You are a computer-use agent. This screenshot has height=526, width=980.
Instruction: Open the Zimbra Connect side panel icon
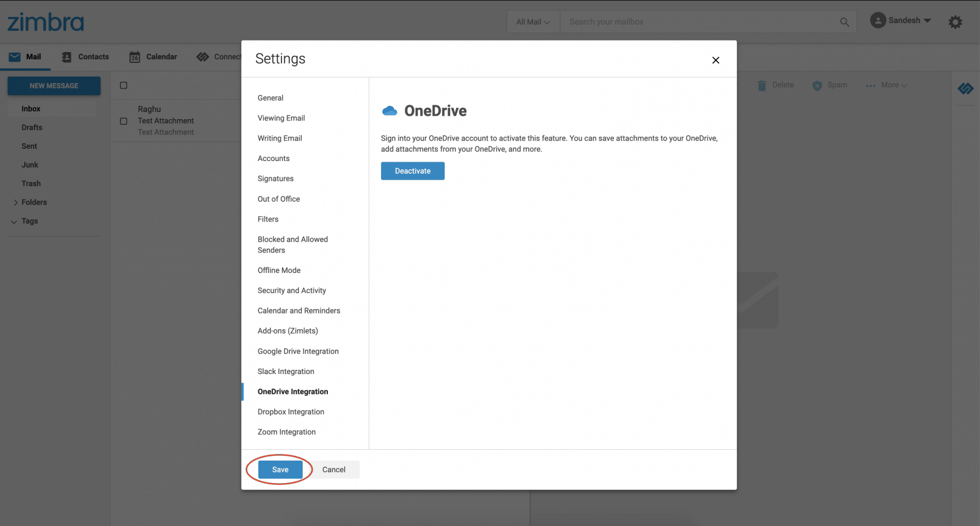tap(965, 89)
